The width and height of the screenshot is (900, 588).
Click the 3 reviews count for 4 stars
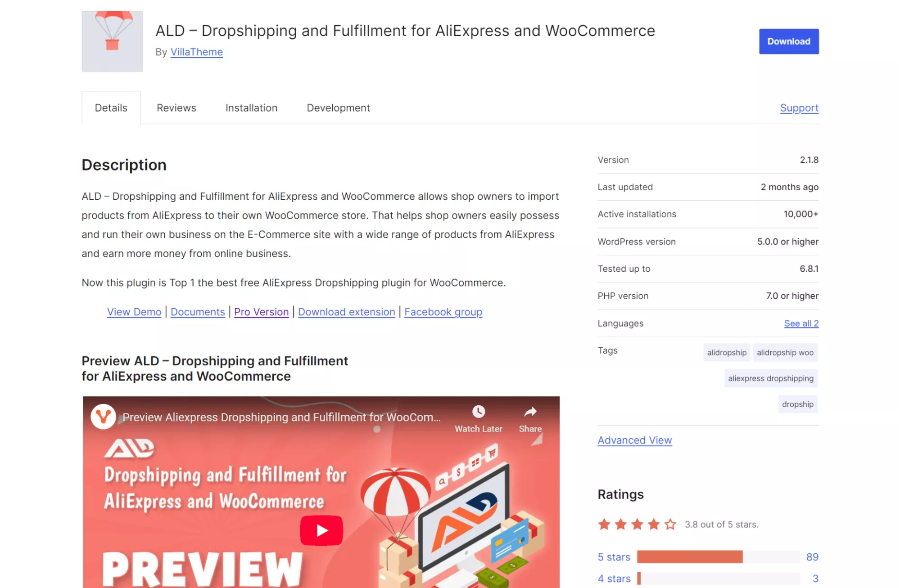pyautogui.click(x=815, y=579)
